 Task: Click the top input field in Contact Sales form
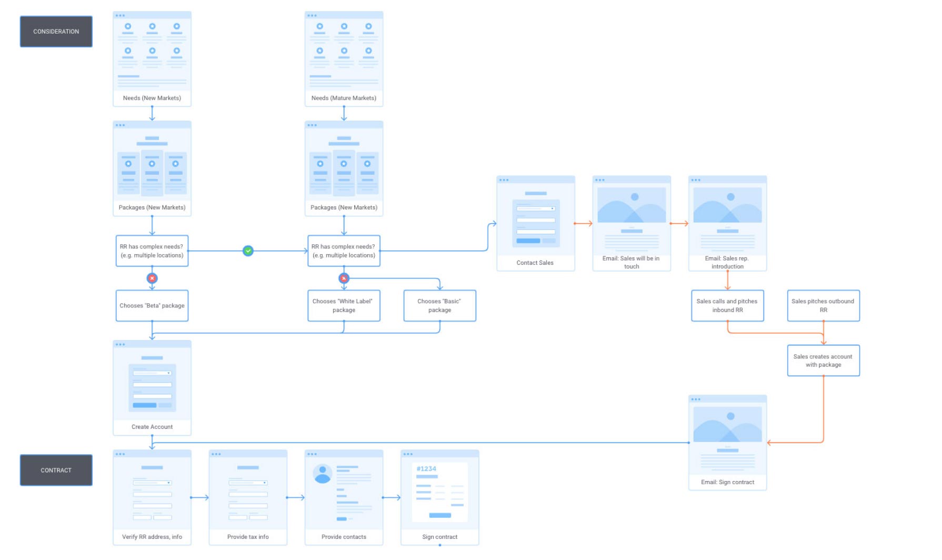(536, 208)
